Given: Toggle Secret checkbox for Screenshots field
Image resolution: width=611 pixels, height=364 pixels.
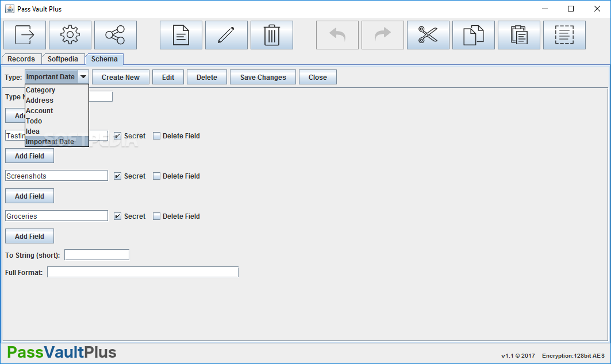Looking at the screenshot, I should 117,176.
